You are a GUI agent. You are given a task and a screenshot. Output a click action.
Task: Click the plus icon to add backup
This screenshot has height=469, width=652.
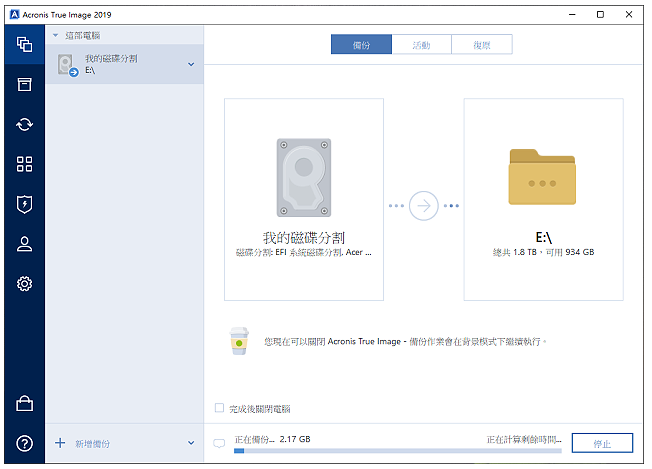pos(60,443)
